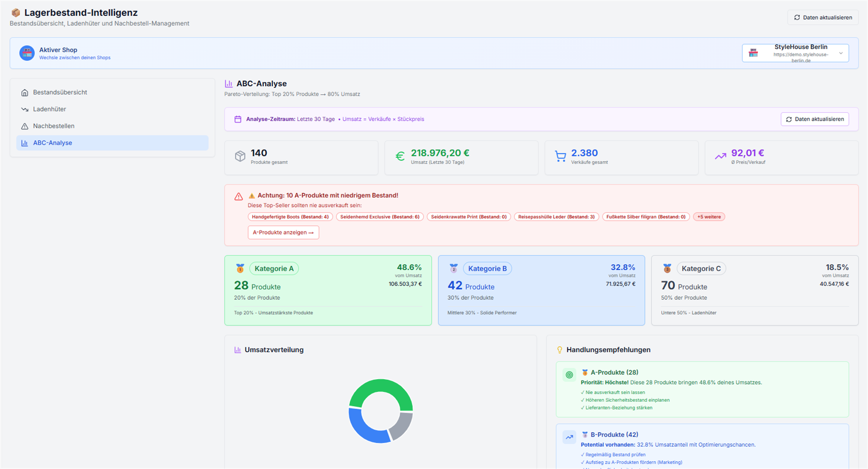Click the shopping cart icon for Verkäufe gesamt
The height and width of the screenshot is (469, 868).
[x=560, y=156]
